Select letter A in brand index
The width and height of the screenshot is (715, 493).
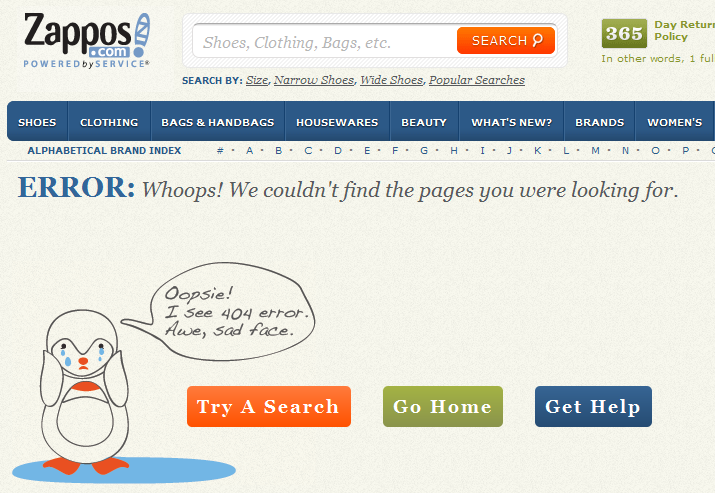(x=249, y=150)
